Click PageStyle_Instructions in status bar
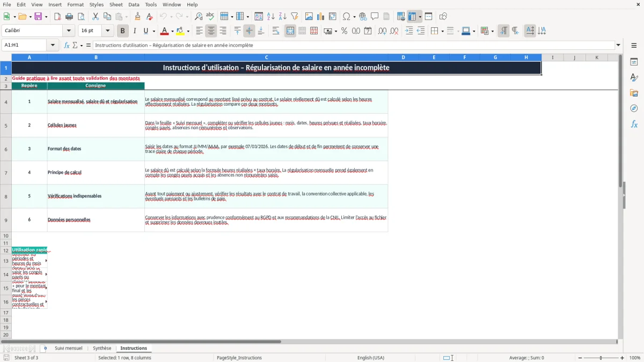This screenshot has height=362, width=644. (x=239, y=358)
